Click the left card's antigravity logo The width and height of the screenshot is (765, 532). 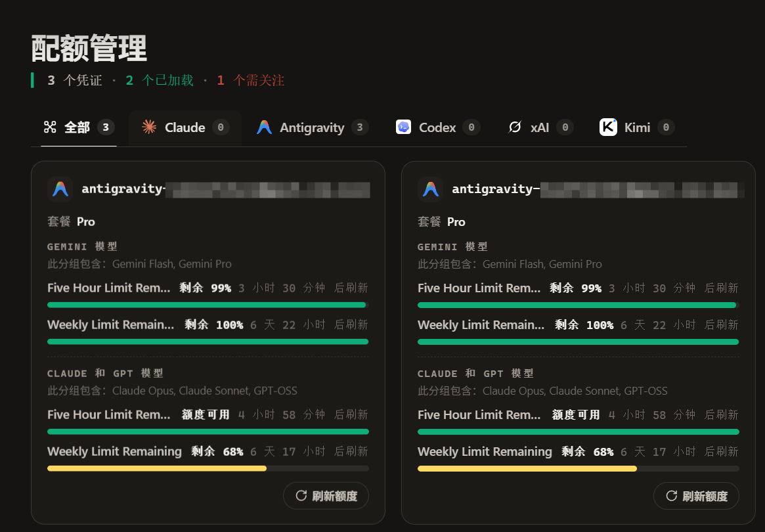coord(60,189)
